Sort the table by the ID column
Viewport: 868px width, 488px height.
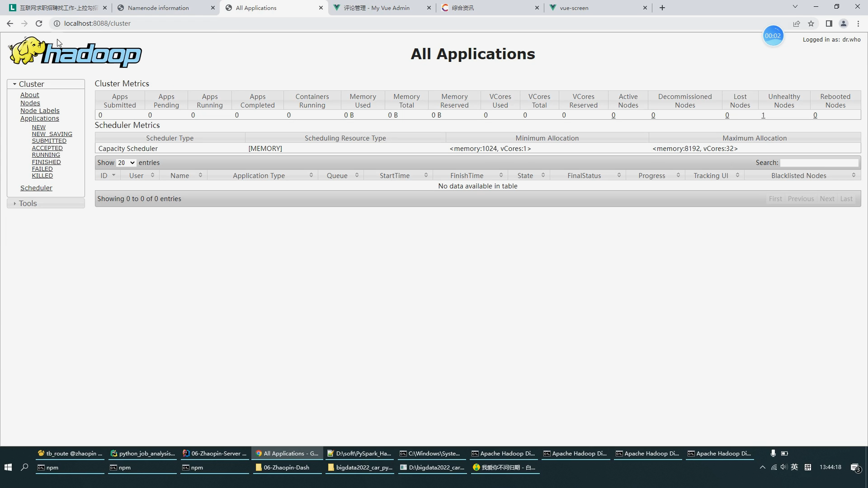[x=108, y=175]
